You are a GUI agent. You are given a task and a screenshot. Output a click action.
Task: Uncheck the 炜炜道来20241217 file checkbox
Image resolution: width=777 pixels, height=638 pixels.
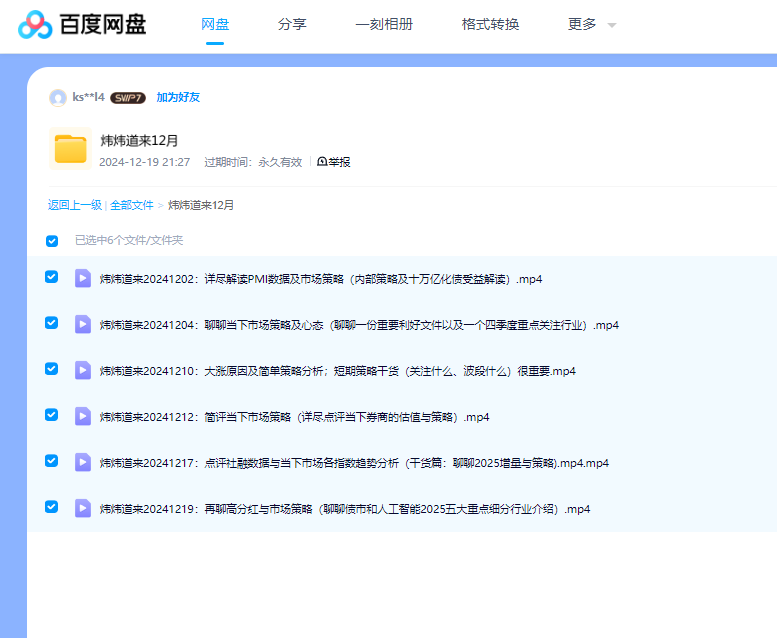[x=52, y=461]
